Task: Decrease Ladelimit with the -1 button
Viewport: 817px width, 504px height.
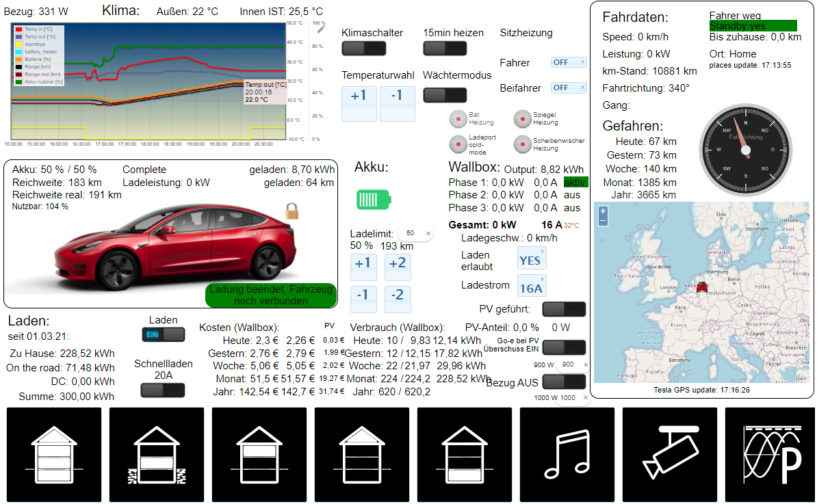Action: pyautogui.click(x=363, y=299)
